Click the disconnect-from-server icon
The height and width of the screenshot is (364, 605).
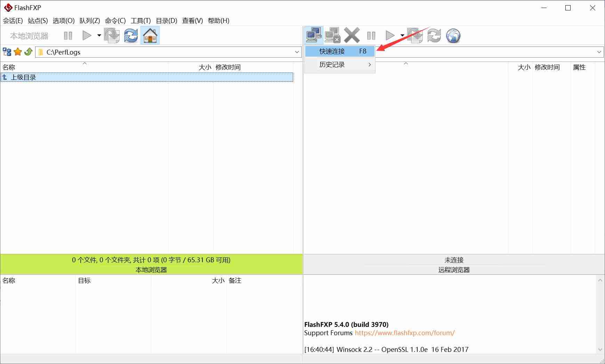click(x=332, y=35)
